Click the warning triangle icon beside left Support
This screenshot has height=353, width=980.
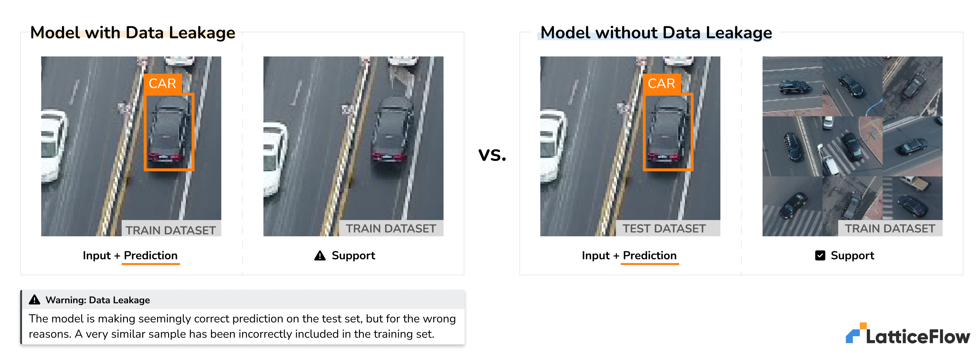[320, 256]
